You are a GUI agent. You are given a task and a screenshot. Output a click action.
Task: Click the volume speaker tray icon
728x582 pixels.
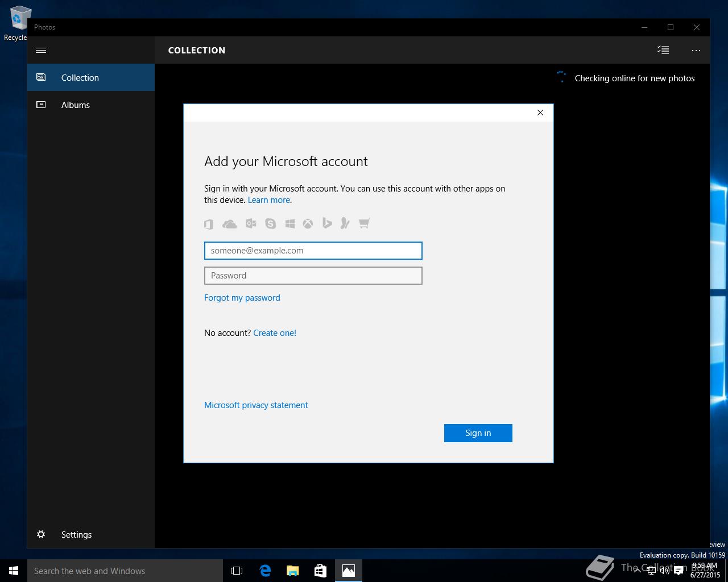pos(664,571)
